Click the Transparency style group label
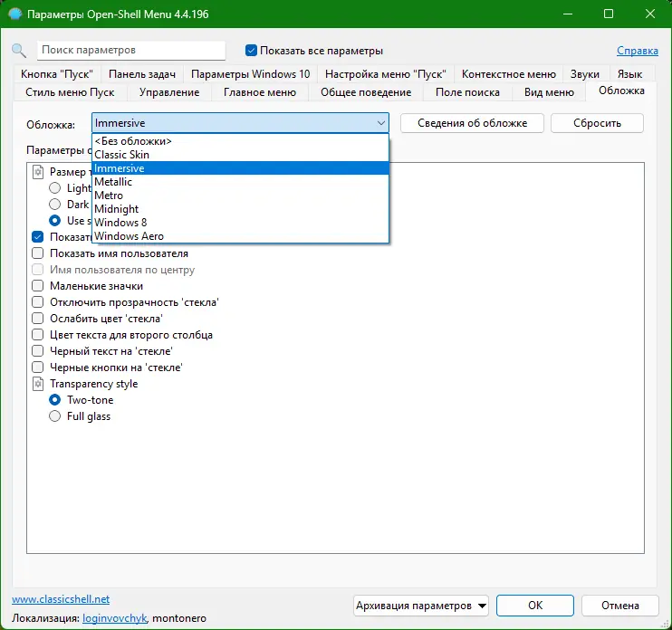The width and height of the screenshot is (672, 630). pos(94,384)
